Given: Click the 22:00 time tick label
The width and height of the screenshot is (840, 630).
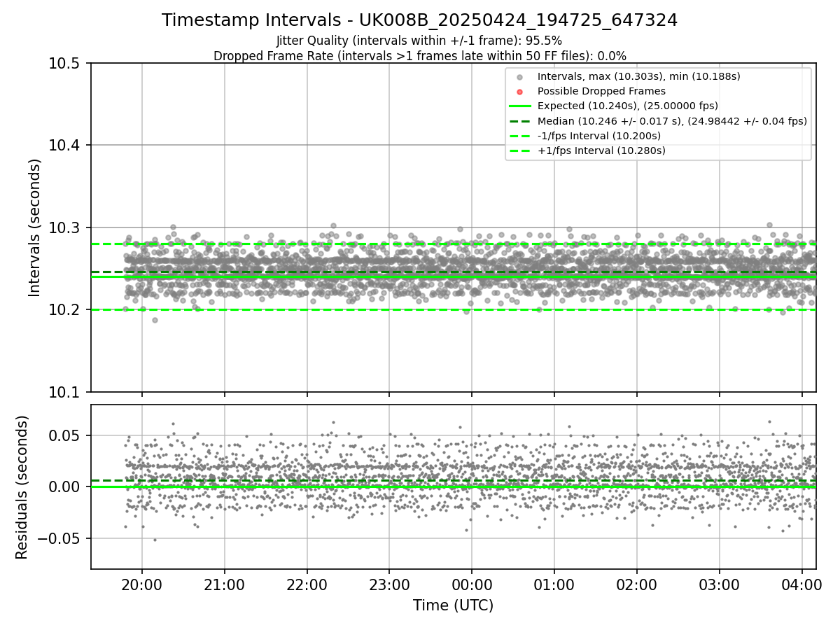Looking at the screenshot, I should (307, 584).
